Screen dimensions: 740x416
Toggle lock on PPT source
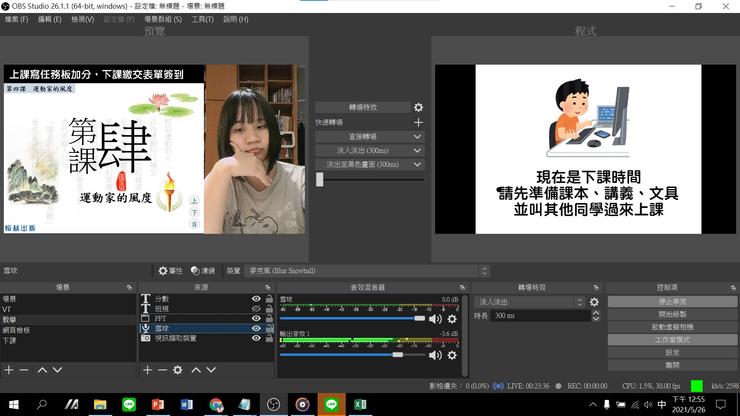pos(269,318)
